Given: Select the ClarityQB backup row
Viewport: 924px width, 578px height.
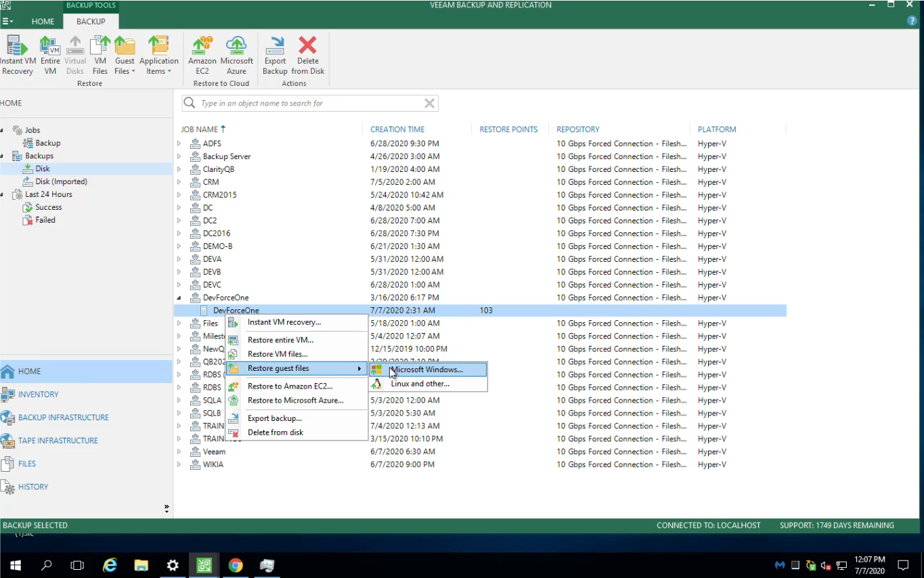Looking at the screenshot, I should (x=480, y=169).
